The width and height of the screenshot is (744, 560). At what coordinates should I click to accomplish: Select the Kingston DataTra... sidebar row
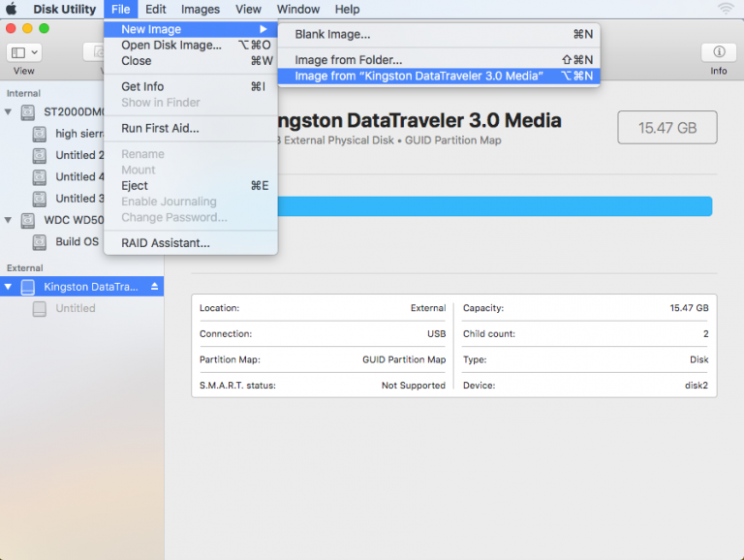81,287
